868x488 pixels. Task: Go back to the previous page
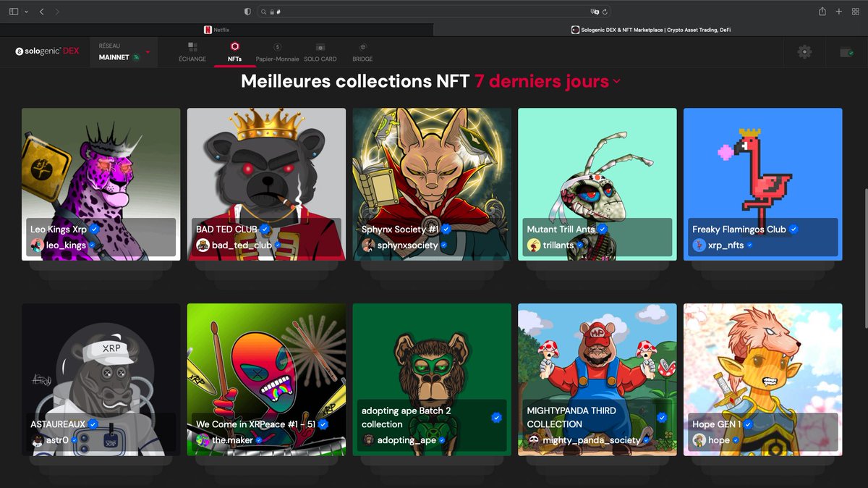click(41, 12)
